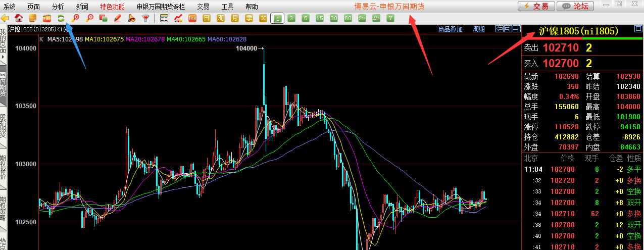This screenshot has width=644, height=250.
Task: Click the zoom in magnifier icon
Action: [76, 18]
